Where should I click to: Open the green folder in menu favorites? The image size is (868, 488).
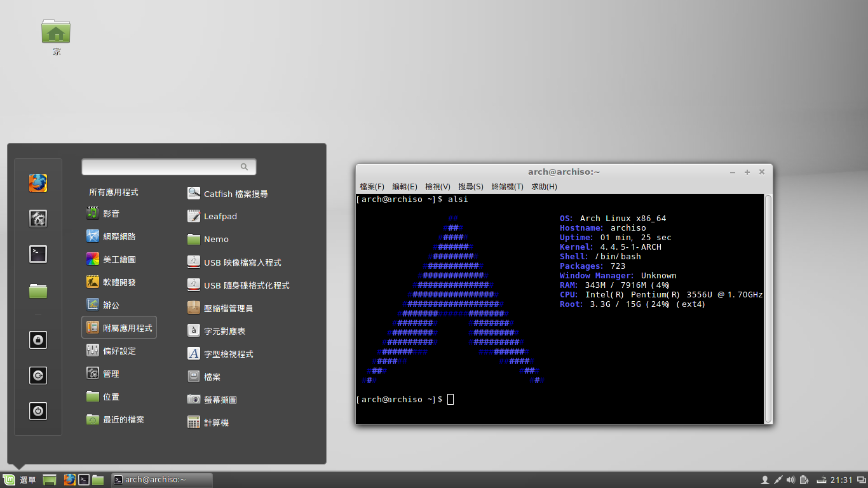coord(38,291)
